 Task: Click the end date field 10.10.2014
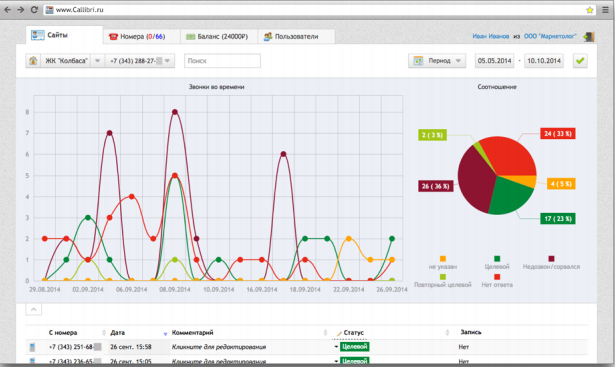click(x=544, y=61)
